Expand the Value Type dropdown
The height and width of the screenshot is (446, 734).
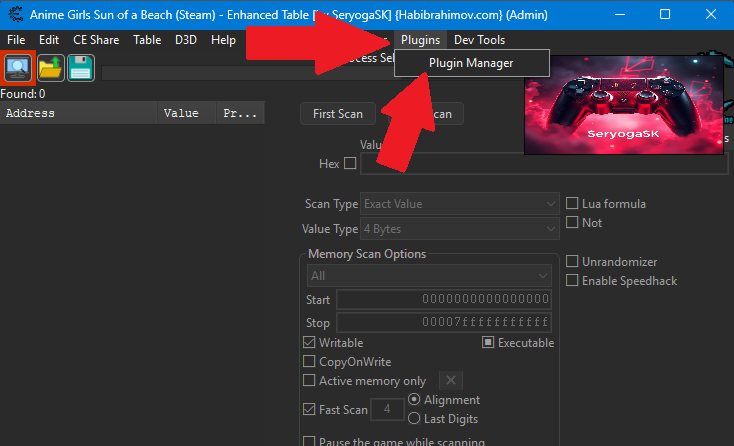tap(460, 229)
